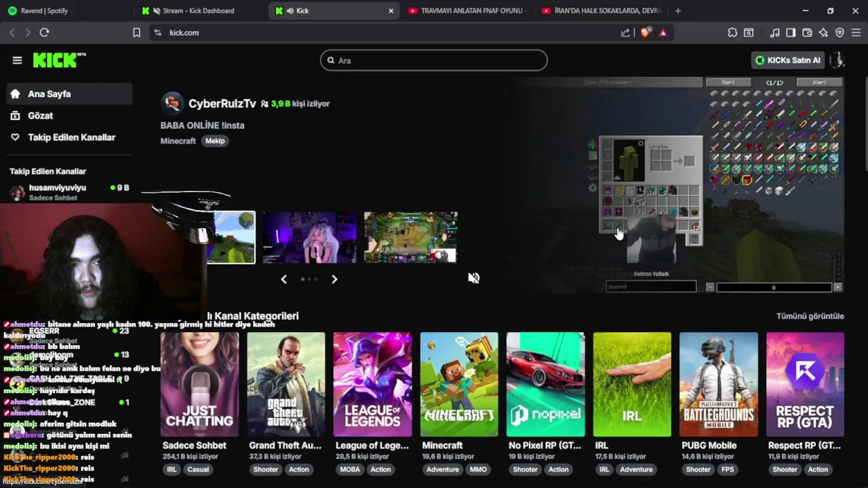Select the League of Legends gameplay carousel thumbnail
This screenshot has height=488, width=868.
(410, 237)
